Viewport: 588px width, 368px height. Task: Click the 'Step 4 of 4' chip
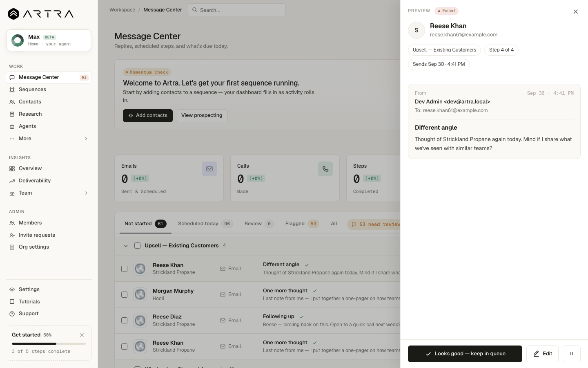tap(501, 50)
